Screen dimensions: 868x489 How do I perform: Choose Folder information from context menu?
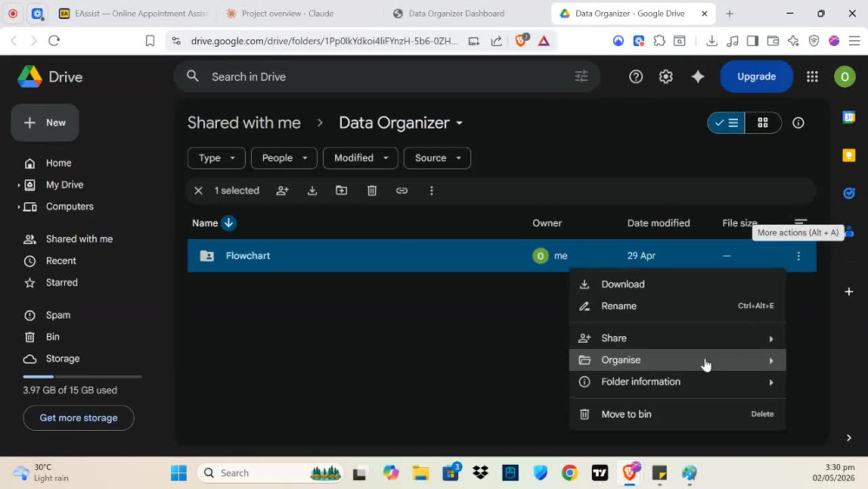click(677, 381)
